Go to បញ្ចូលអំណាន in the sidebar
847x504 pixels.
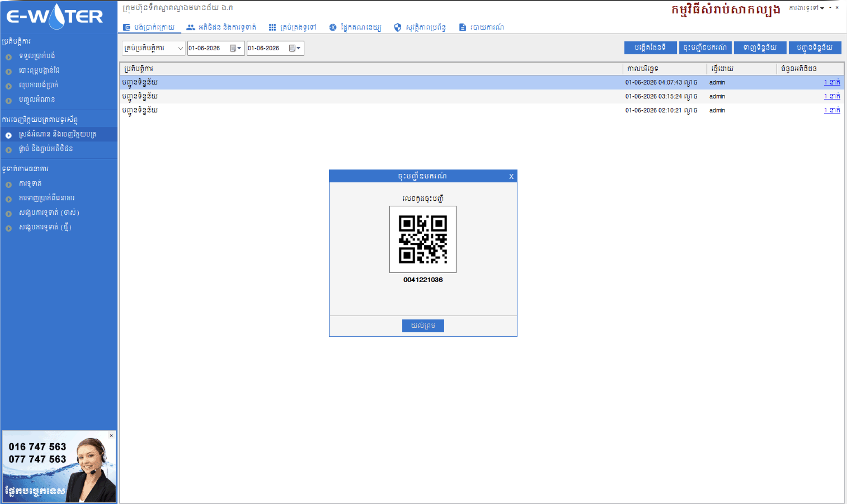(x=37, y=99)
